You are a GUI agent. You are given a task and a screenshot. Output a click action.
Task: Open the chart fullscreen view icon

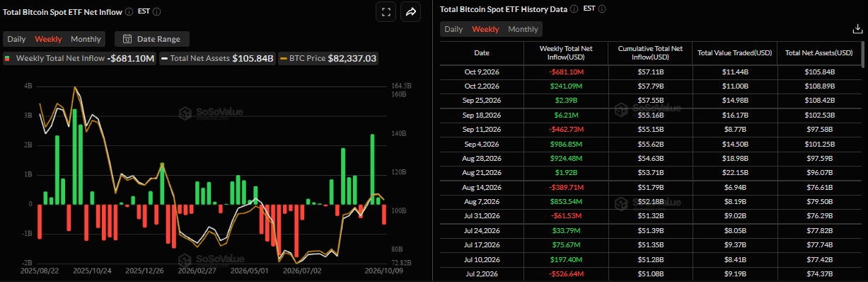[x=386, y=12]
